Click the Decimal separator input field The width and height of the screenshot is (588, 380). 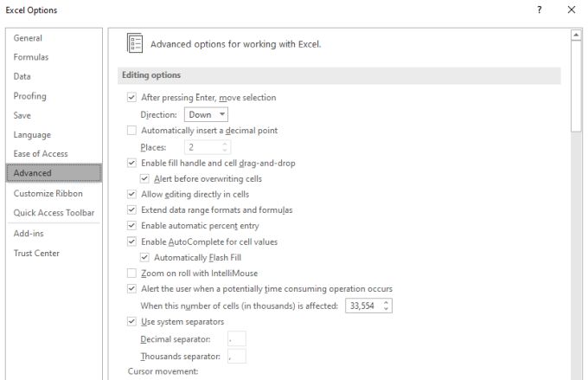tap(236, 338)
